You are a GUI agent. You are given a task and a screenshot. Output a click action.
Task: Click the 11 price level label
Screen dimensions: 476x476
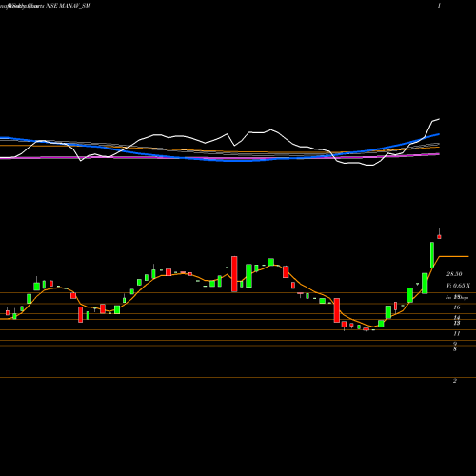(457, 333)
